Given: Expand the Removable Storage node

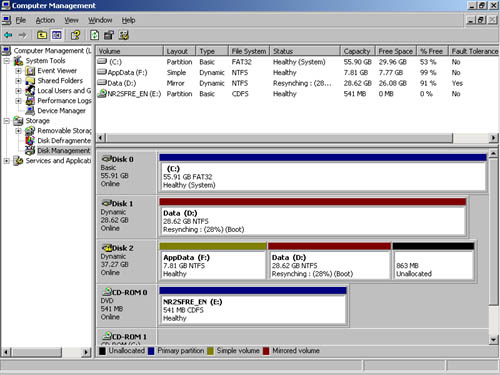Looking at the screenshot, I should tap(19, 131).
